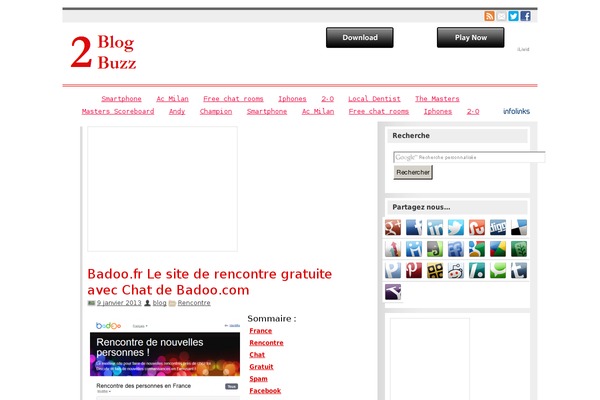Image resolution: width=600 pixels, height=400 pixels.
Task: Click the Play Now button
Action: pos(471,38)
